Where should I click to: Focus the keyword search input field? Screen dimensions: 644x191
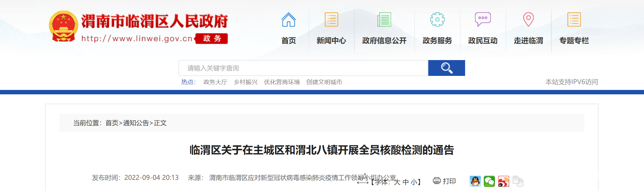[x=303, y=68]
